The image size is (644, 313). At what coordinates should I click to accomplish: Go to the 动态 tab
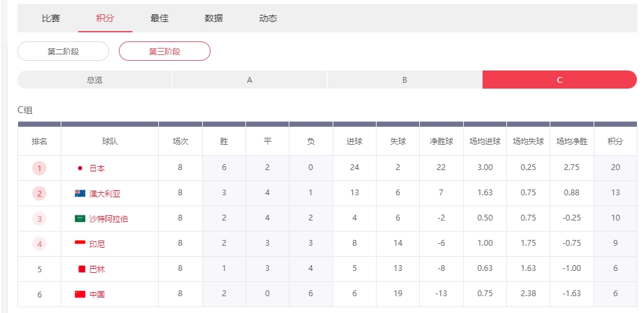(268, 18)
